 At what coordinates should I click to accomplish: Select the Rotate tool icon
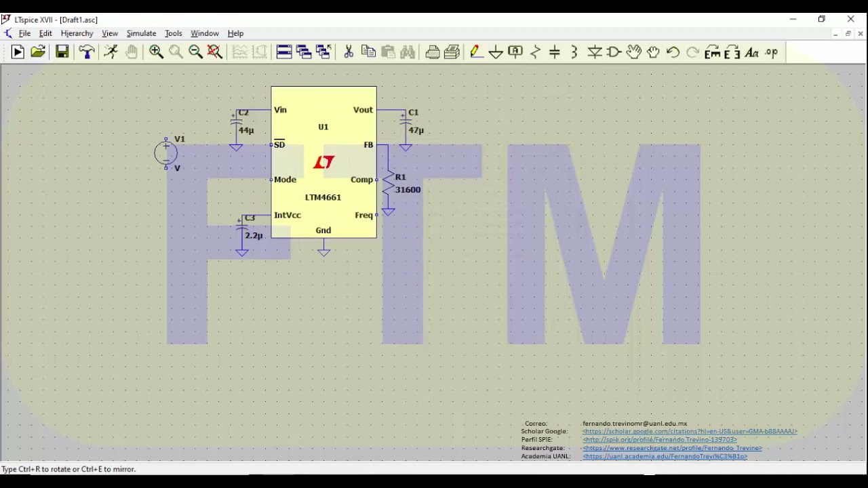[712, 52]
